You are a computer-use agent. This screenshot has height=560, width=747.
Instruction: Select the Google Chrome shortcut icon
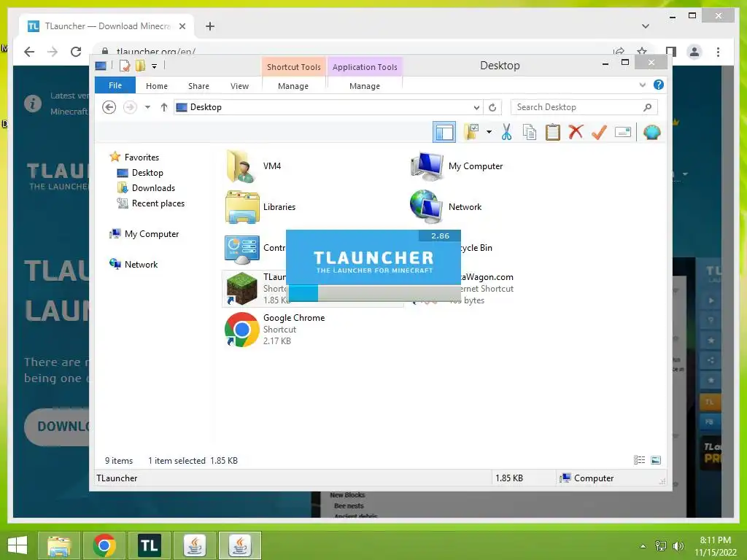tap(242, 330)
